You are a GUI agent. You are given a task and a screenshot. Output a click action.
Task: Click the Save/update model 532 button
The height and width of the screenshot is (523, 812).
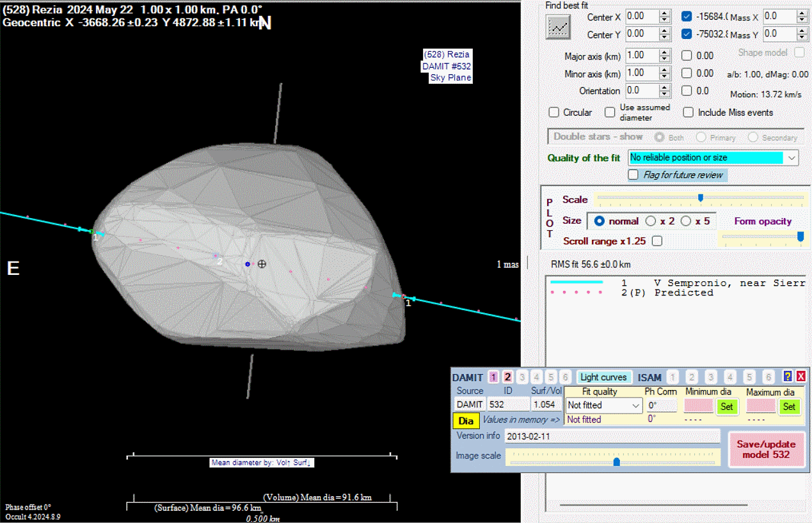click(766, 449)
